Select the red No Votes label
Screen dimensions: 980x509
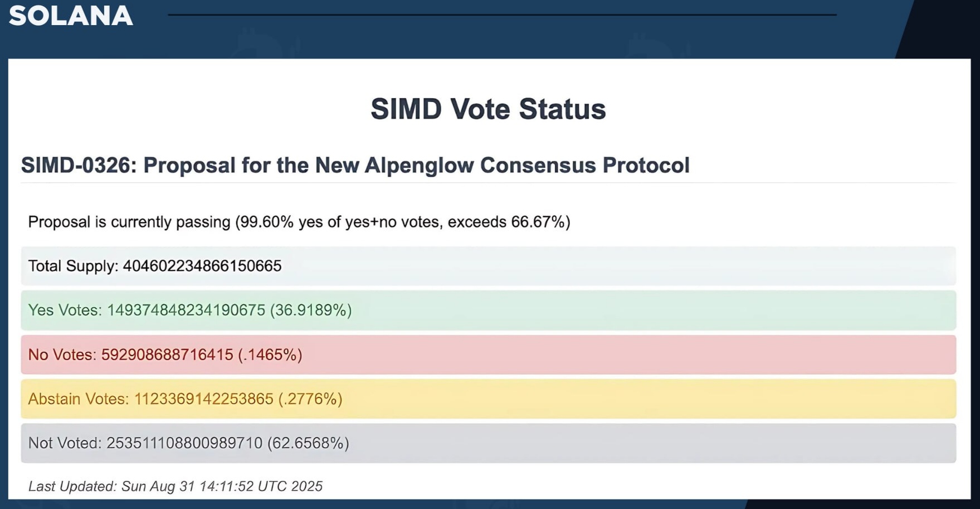[62, 355]
